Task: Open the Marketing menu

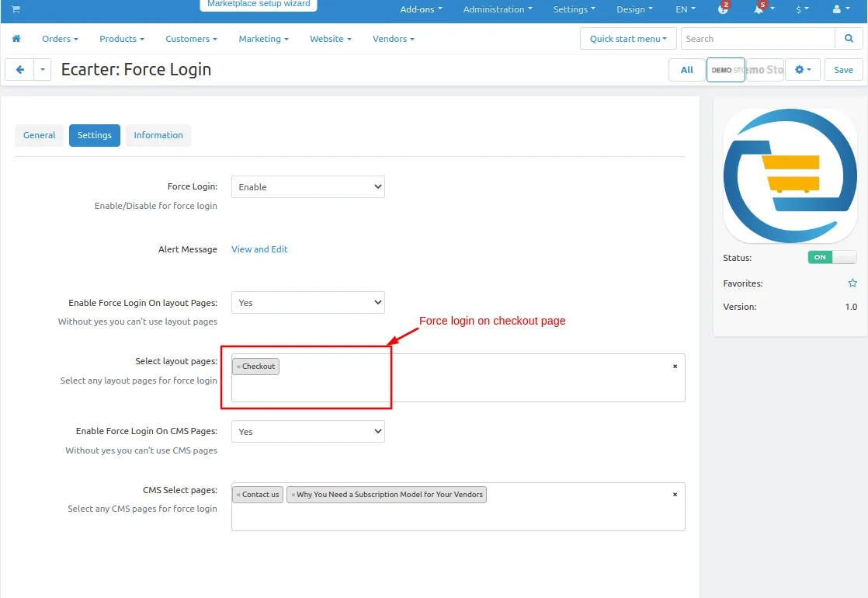Action: [x=263, y=39]
